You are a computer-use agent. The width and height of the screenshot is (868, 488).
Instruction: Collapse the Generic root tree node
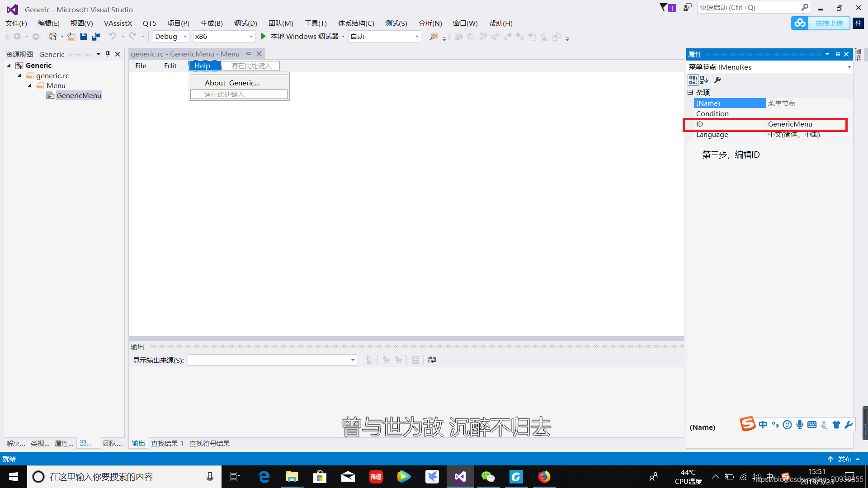click(9, 66)
